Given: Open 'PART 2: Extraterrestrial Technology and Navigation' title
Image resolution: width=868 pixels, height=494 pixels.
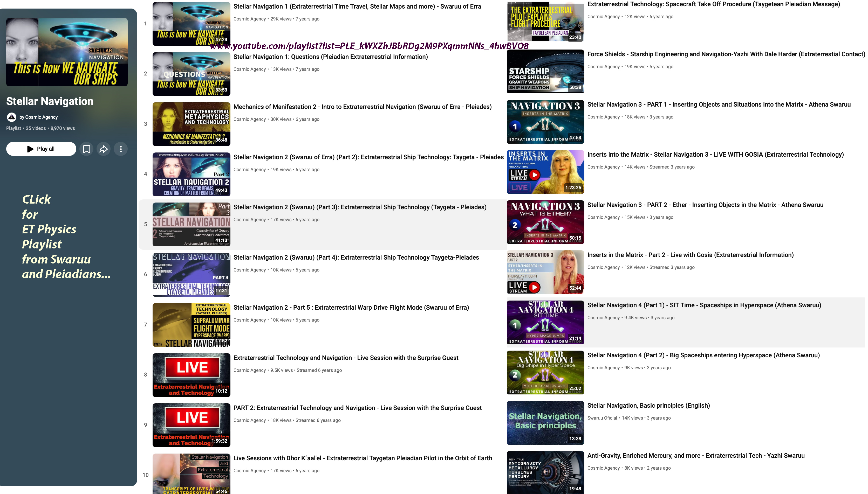Looking at the screenshot, I should coord(358,408).
